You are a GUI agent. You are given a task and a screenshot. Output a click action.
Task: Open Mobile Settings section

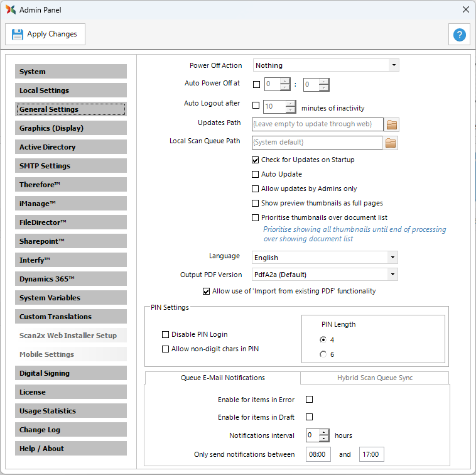(71, 354)
